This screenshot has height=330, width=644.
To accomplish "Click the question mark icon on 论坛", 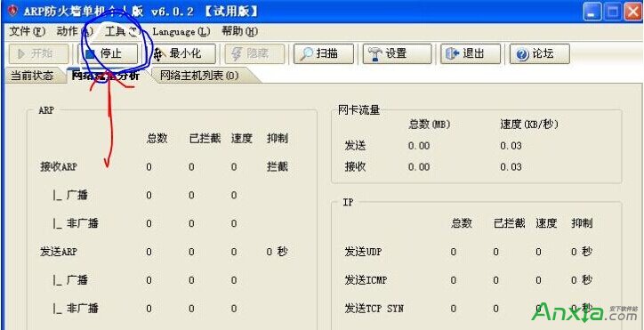I will [522, 54].
